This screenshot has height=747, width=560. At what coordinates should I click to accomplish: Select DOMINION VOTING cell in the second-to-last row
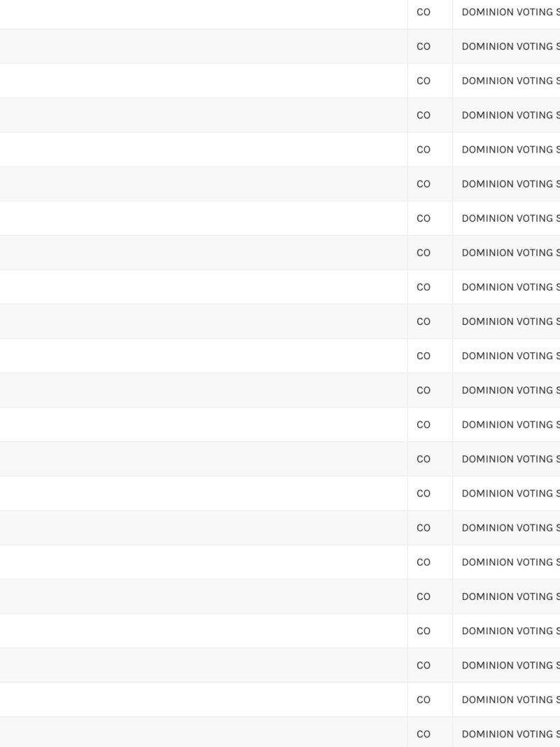[507, 699]
